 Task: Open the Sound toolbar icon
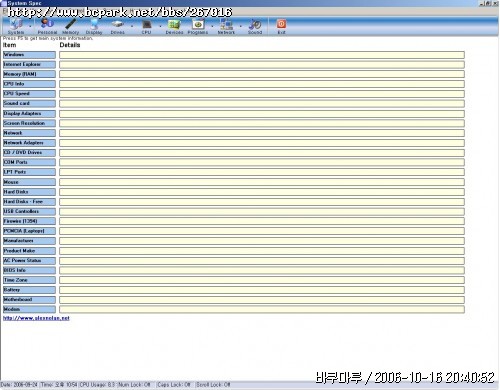[255, 27]
